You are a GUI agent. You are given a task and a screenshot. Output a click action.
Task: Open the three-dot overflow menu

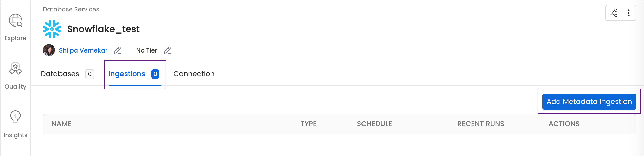[629, 13]
